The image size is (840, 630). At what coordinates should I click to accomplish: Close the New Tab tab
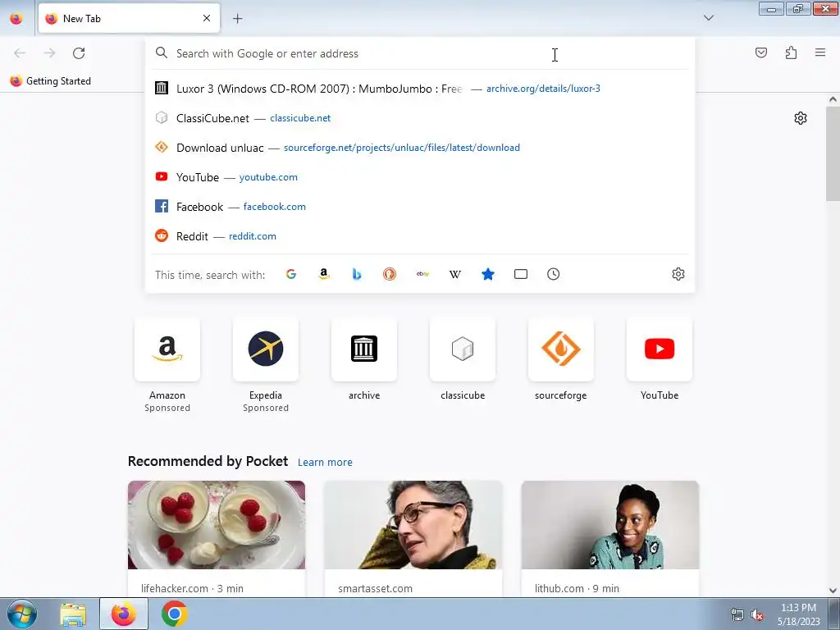click(207, 18)
